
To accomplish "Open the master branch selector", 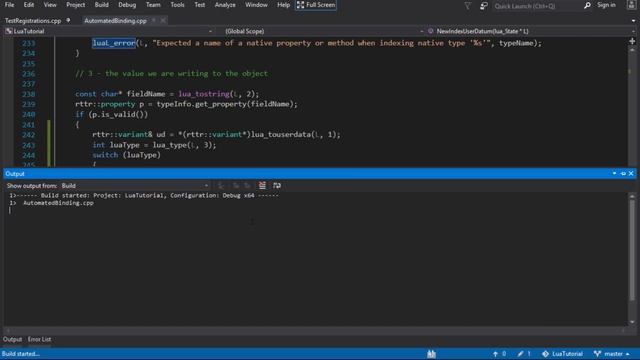I will (x=611, y=354).
